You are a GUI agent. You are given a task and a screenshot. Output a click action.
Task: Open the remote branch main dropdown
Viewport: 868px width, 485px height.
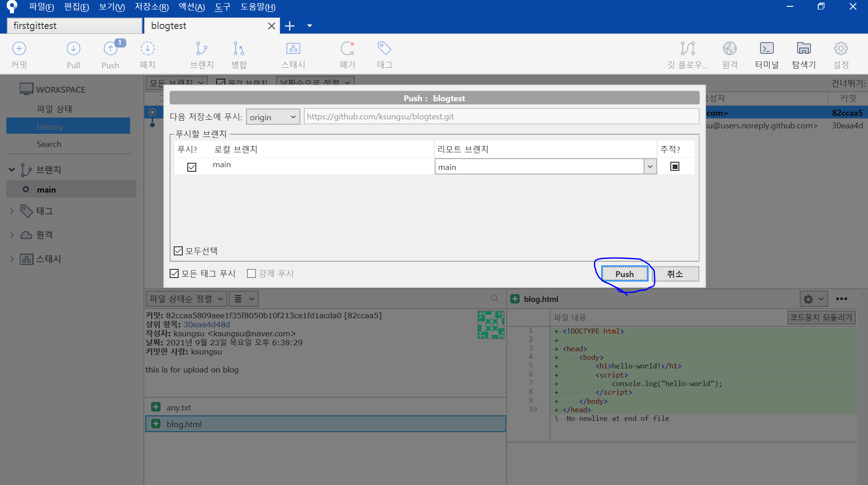(x=650, y=167)
